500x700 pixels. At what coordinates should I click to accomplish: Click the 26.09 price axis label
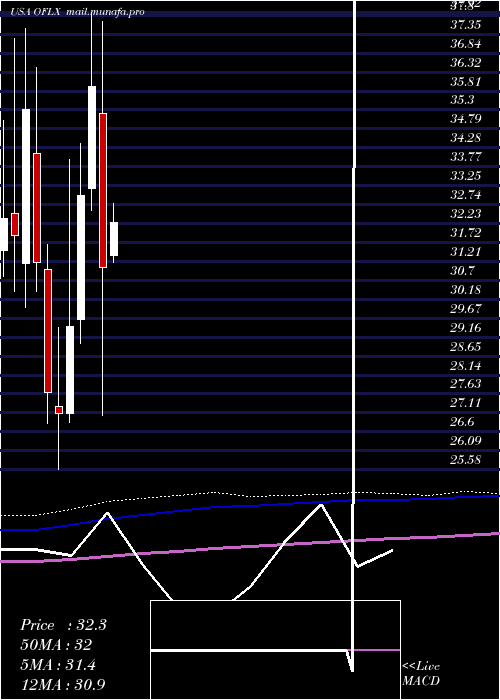click(x=465, y=441)
